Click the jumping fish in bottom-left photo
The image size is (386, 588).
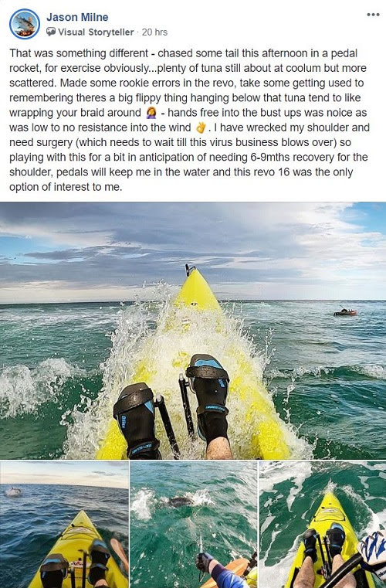pyautogui.click(x=13, y=491)
